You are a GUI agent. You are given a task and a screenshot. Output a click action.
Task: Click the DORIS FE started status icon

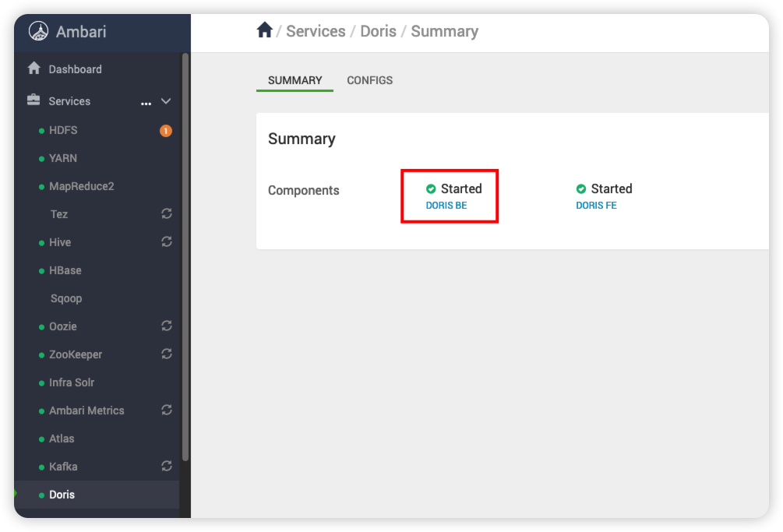(x=580, y=188)
